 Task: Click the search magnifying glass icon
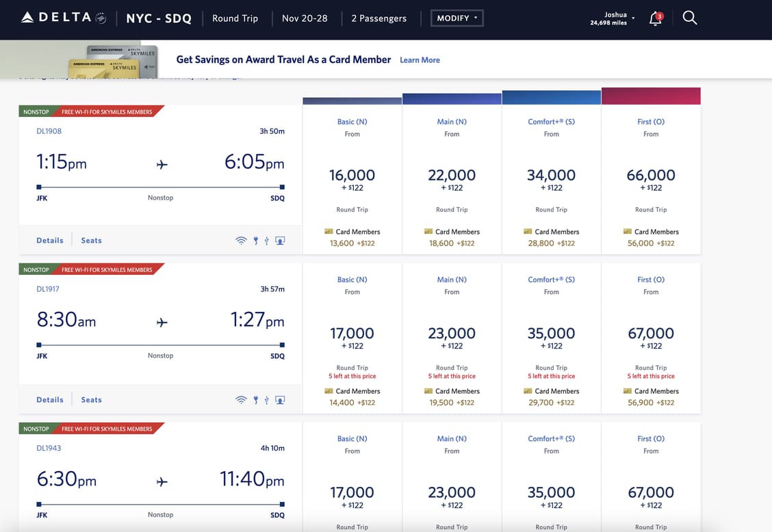690,18
